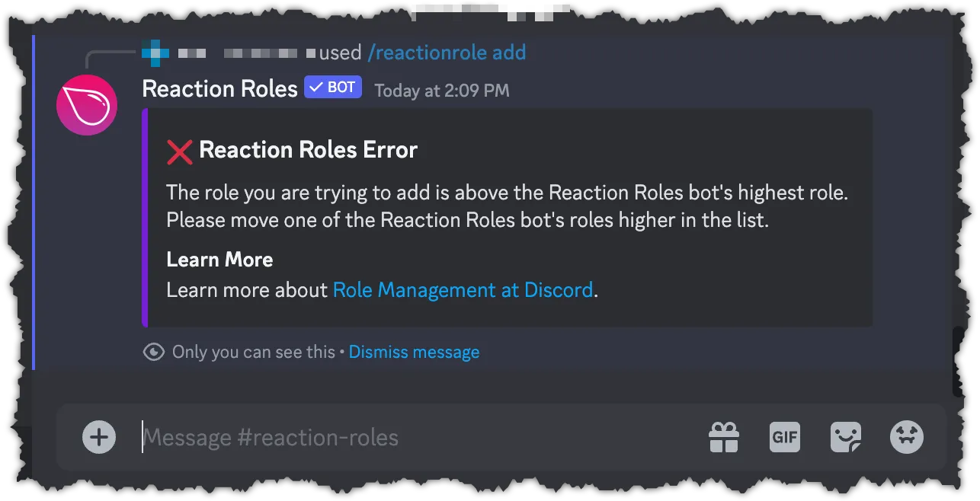Click the Reaction Roles Error title

308,150
